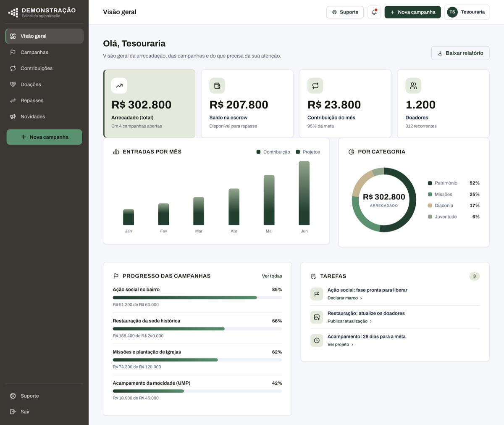Open Repasses in the sidebar

coord(45,100)
